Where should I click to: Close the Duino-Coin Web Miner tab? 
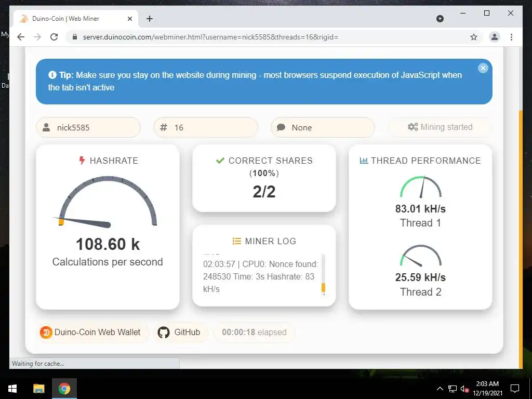[129, 19]
